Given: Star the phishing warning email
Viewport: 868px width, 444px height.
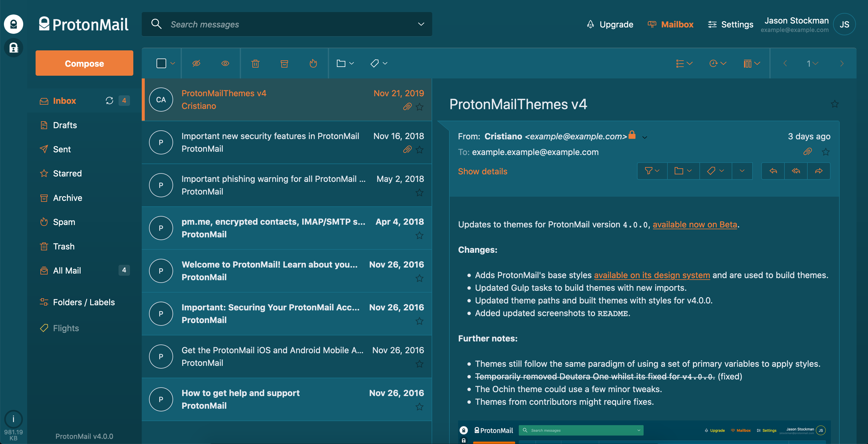Looking at the screenshot, I should 420,192.
